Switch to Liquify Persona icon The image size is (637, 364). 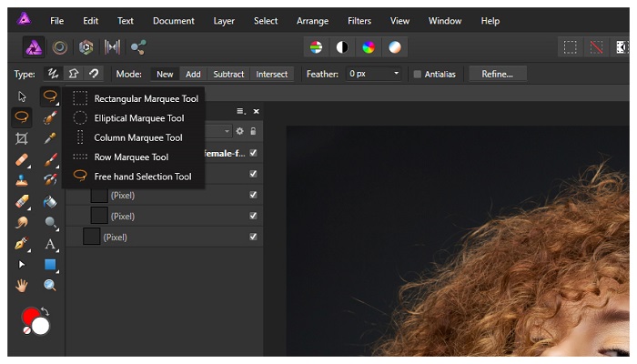coord(60,47)
